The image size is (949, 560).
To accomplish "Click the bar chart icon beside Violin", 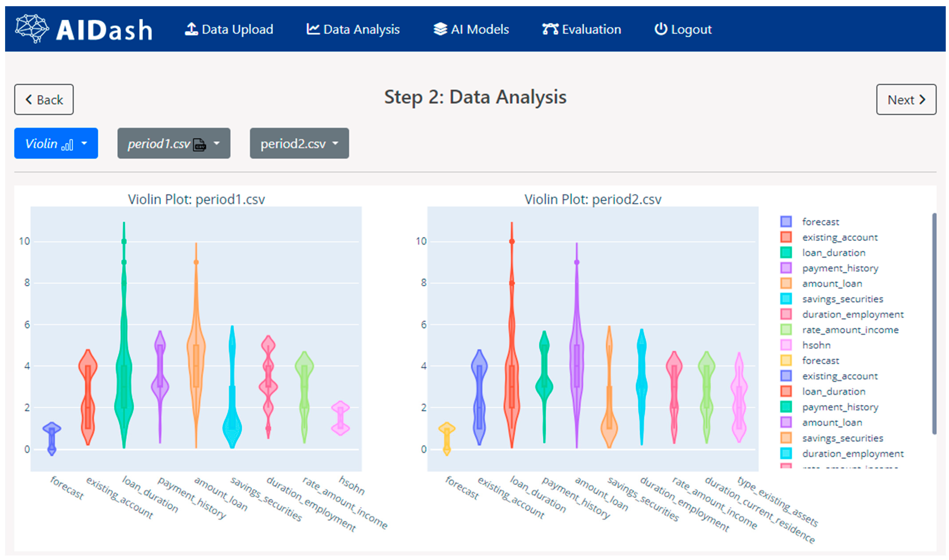I will 67,145.
